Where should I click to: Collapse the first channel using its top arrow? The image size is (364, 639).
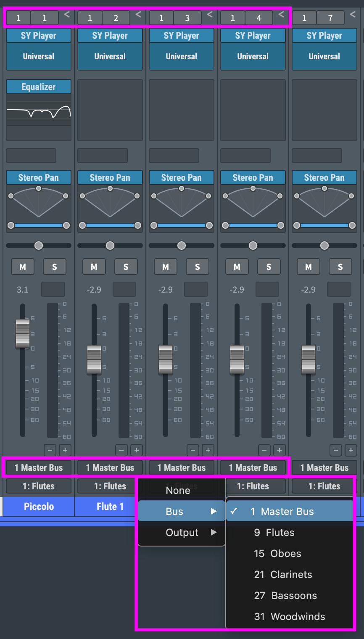click(66, 15)
